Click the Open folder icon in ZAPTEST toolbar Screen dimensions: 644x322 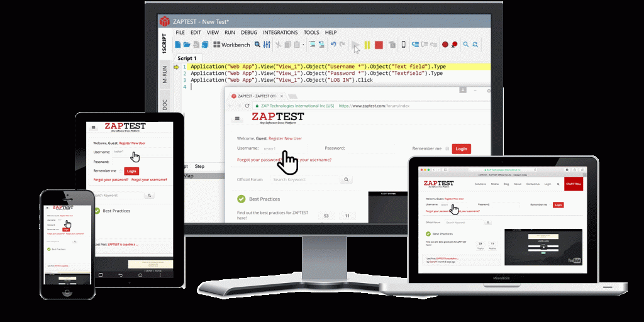pyautogui.click(x=187, y=45)
